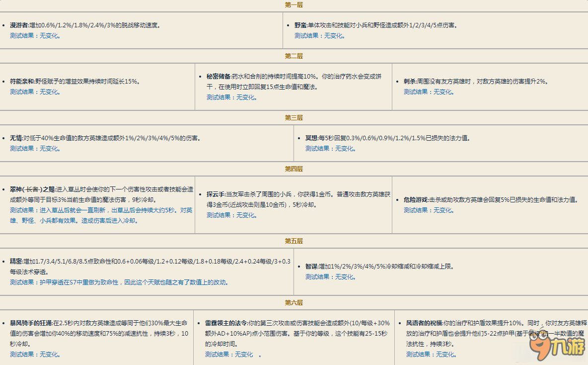
Task: Select the bold talent name 风语者的祝福
Action: [x=424, y=323]
